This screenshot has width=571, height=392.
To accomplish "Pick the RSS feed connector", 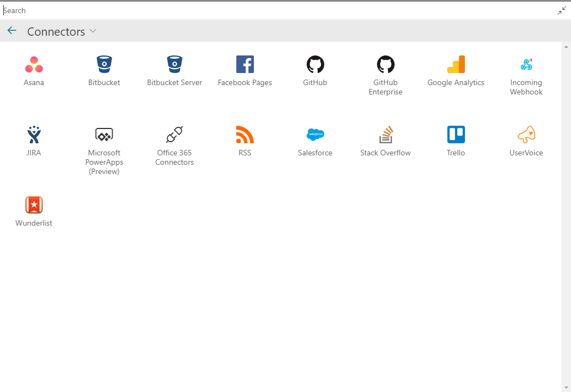I will click(245, 135).
